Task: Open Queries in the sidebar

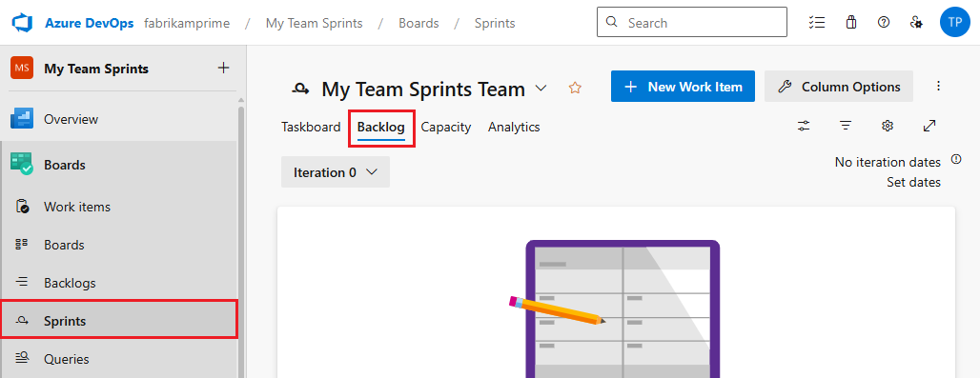Action: coord(119,359)
